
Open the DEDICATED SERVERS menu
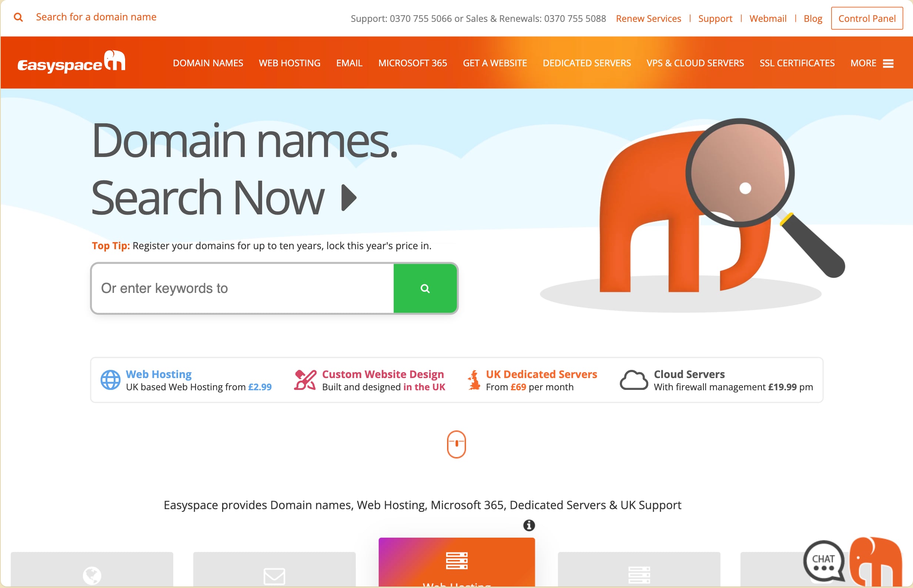[x=587, y=63]
